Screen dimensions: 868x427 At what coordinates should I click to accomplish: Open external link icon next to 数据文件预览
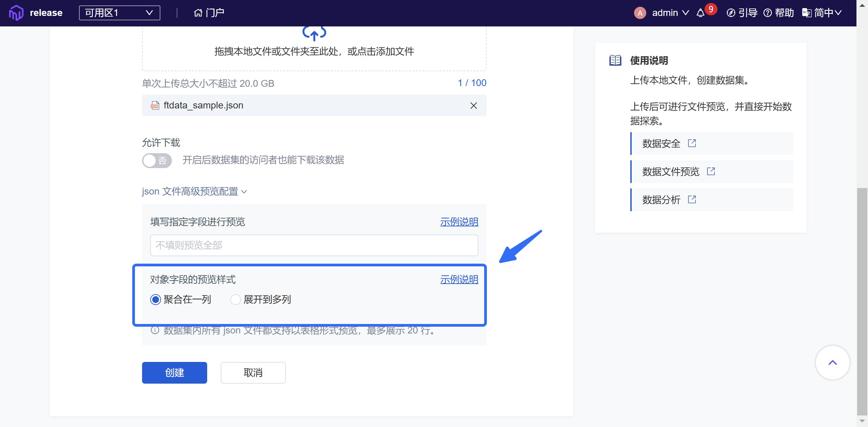tap(711, 171)
